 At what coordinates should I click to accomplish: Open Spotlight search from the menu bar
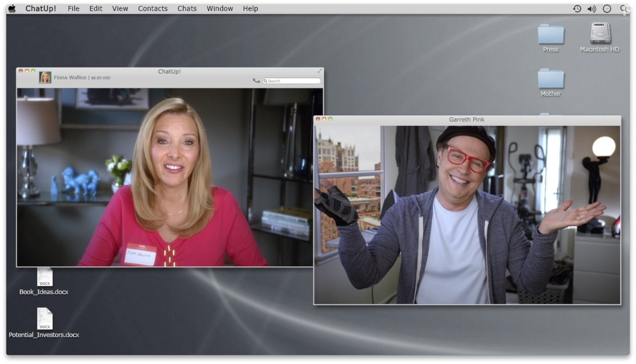pos(624,8)
